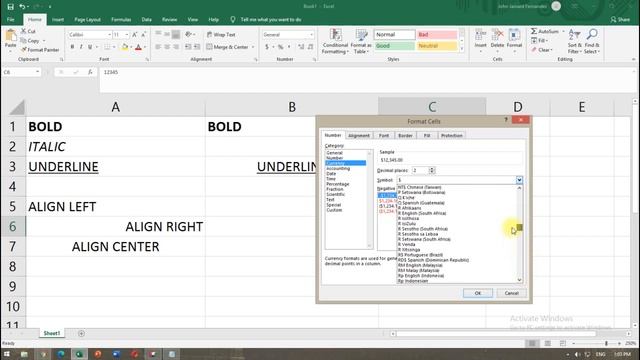Click the Format Painter brush
The width and height of the screenshot is (640, 360).
click(24, 50)
